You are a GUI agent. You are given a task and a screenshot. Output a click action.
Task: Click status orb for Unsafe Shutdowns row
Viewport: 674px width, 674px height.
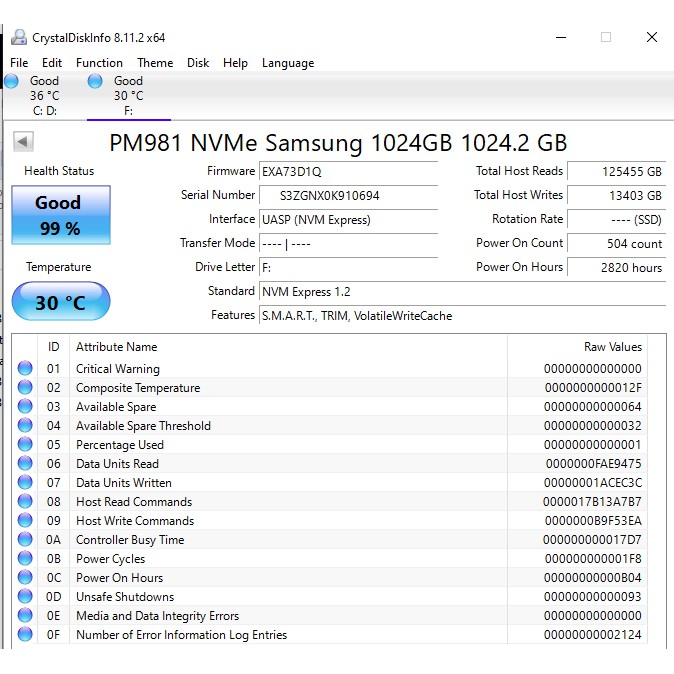click(25, 596)
